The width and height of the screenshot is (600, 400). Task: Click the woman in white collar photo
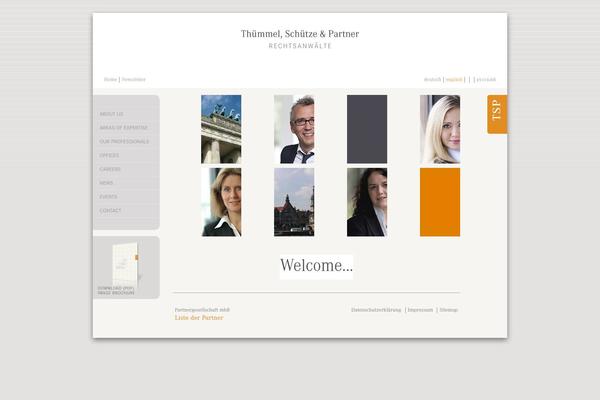(x=221, y=202)
